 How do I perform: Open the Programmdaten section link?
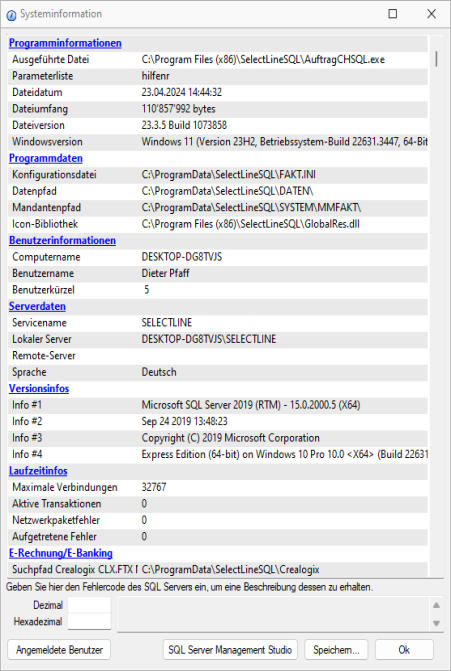tap(46, 158)
